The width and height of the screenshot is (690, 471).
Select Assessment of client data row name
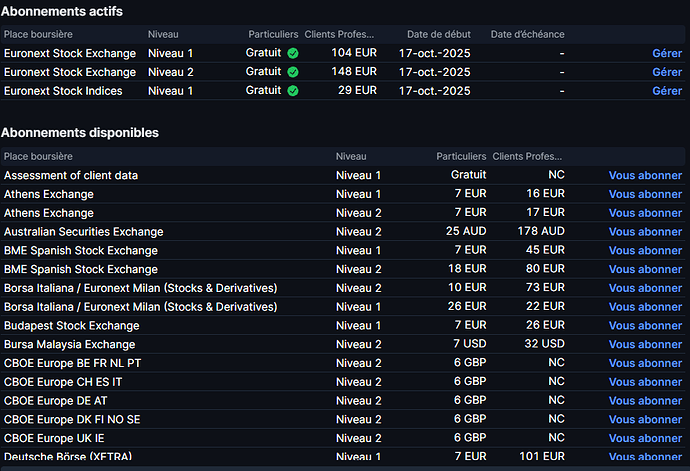click(x=71, y=175)
